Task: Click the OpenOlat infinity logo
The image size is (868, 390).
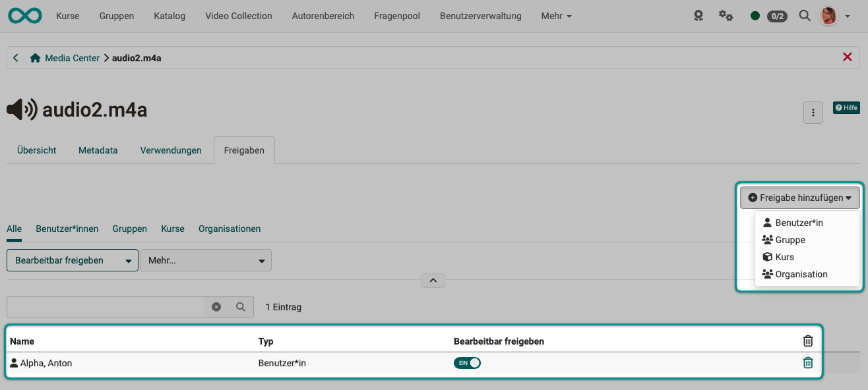Action: coord(25,16)
